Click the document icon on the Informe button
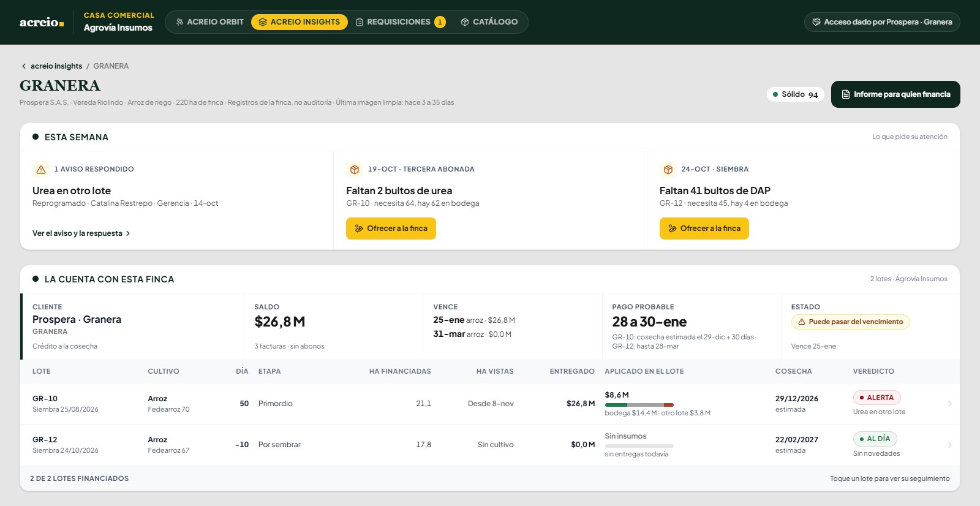The image size is (980, 506). [x=846, y=94]
